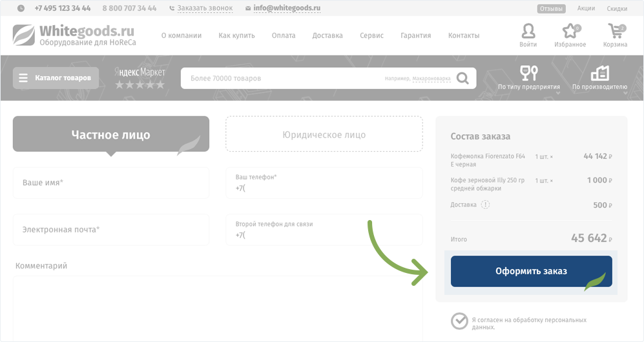Switch to the Юридическое лицо tab

click(324, 135)
